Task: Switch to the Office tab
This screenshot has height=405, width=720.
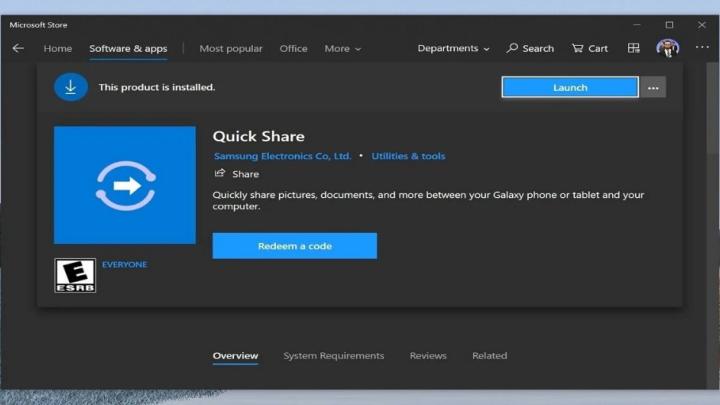Action: [x=293, y=48]
